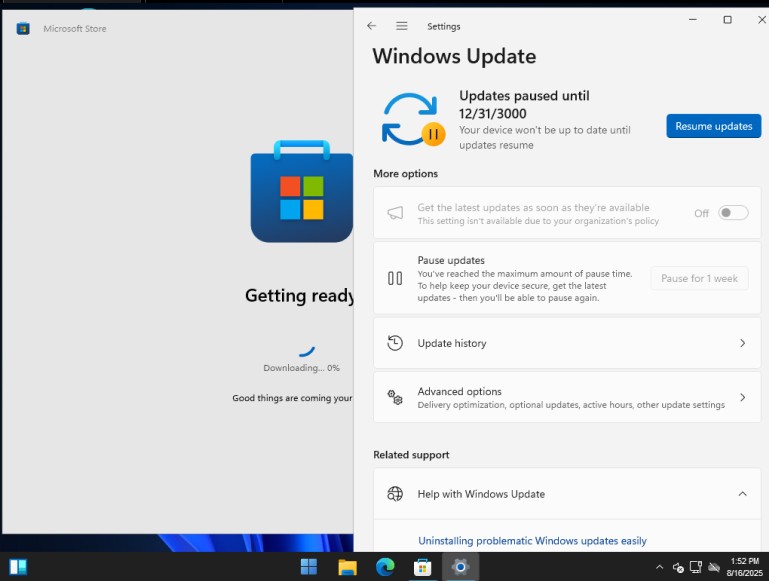Click the Advanced options row label
Viewport: 769px width, 581px height.
coord(460,391)
